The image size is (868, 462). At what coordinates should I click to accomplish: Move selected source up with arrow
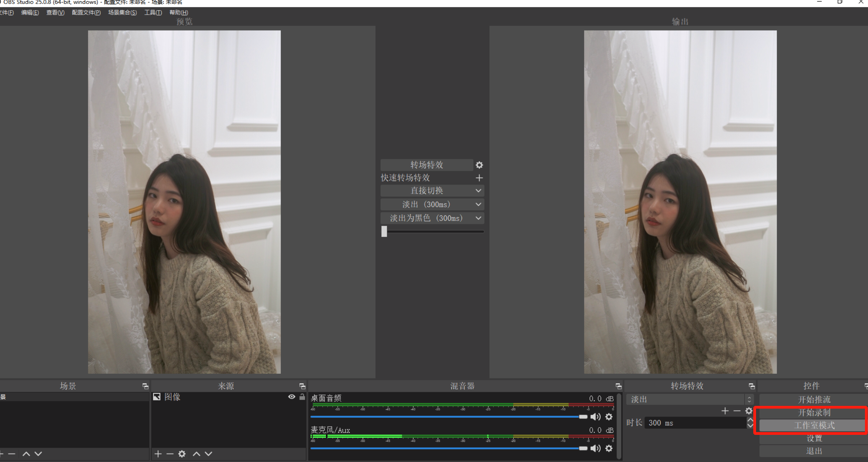click(x=196, y=454)
